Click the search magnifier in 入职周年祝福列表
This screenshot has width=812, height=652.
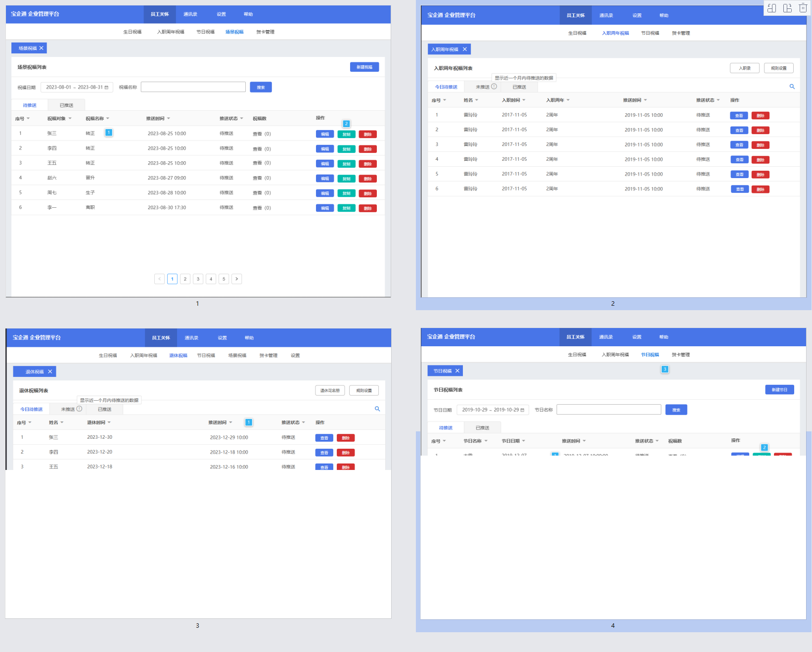pyautogui.click(x=792, y=87)
